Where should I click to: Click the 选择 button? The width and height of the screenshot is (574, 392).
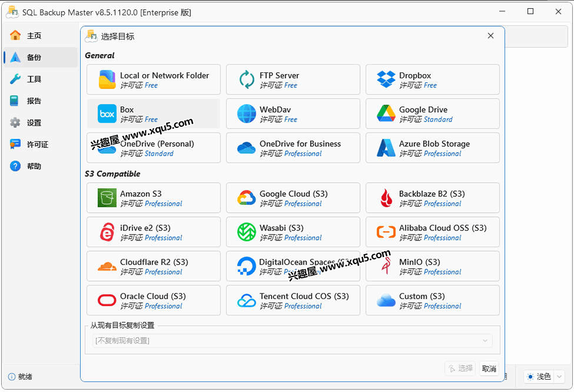click(x=460, y=368)
